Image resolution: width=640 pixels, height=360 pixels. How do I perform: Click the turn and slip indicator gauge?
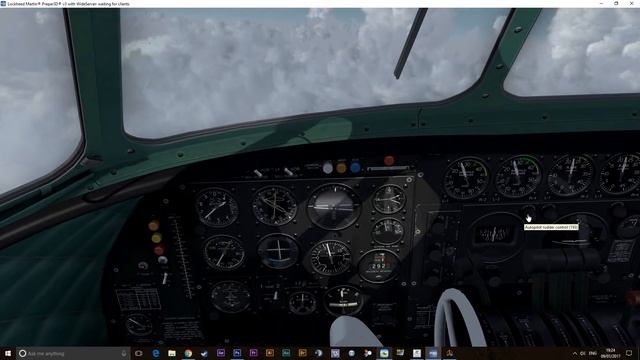pos(343,301)
